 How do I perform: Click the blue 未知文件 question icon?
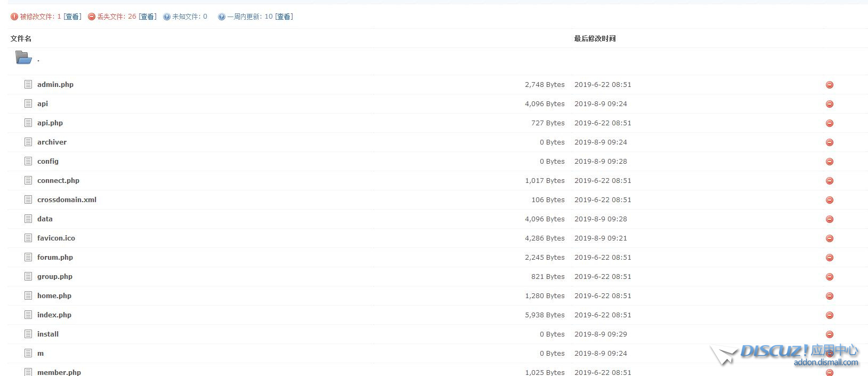167,17
